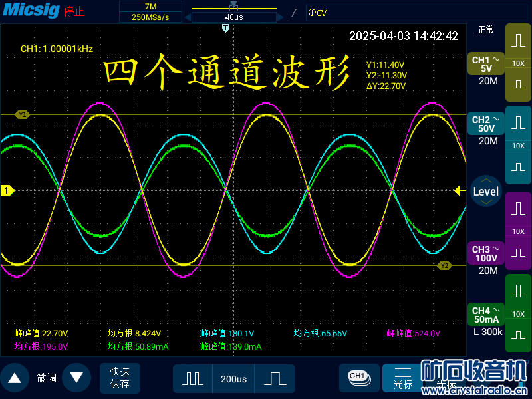532x399 pixels.
Task: Tap the large pulse icon in teal CH2 strip
Action: [518, 123]
